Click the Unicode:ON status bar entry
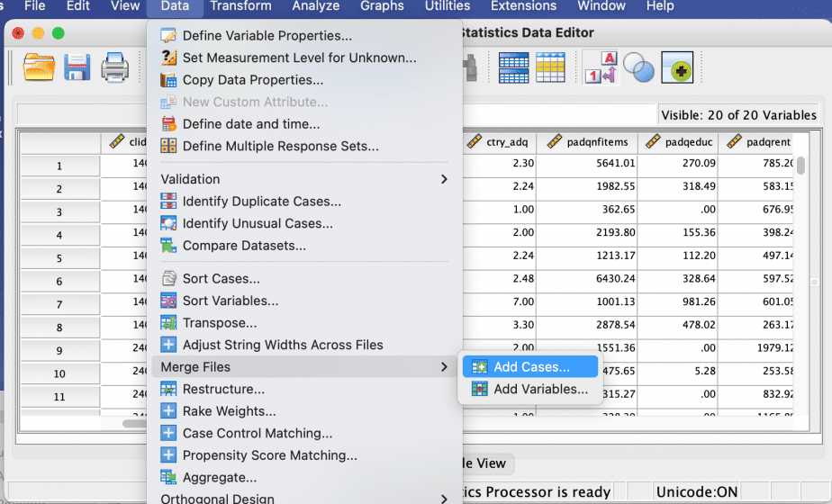Screen dimensions: 832x504 point(697,492)
